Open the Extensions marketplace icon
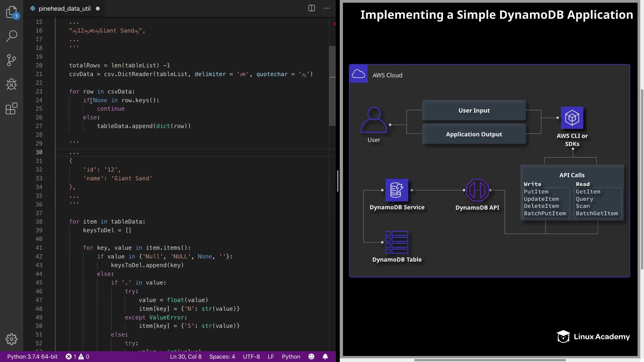Image resolution: width=644 pixels, height=362 pixels. 11,109
